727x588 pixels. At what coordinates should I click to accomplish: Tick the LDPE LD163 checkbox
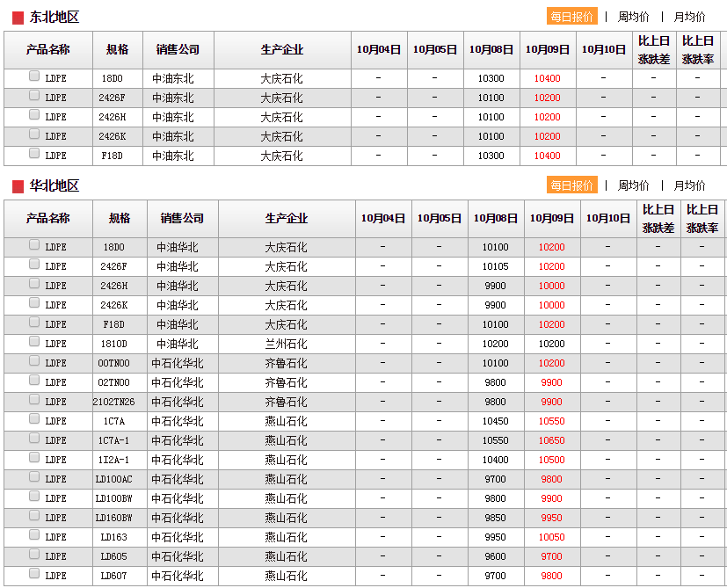[x=34, y=534]
